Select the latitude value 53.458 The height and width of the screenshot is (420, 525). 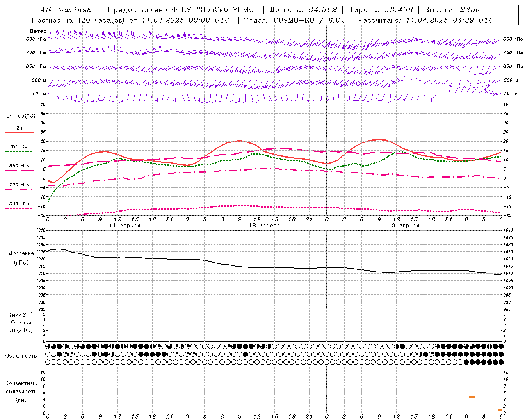click(398, 10)
